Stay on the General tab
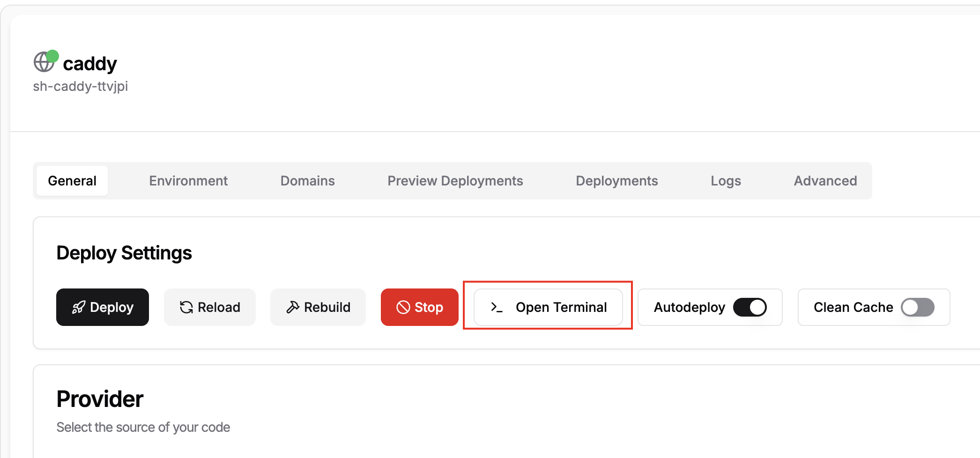 [x=72, y=181]
